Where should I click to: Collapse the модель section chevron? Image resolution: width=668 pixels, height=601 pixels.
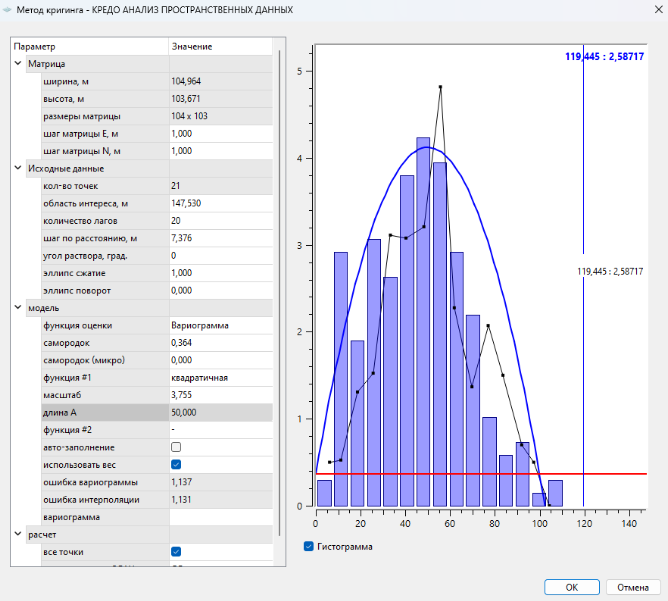[x=19, y=308]
